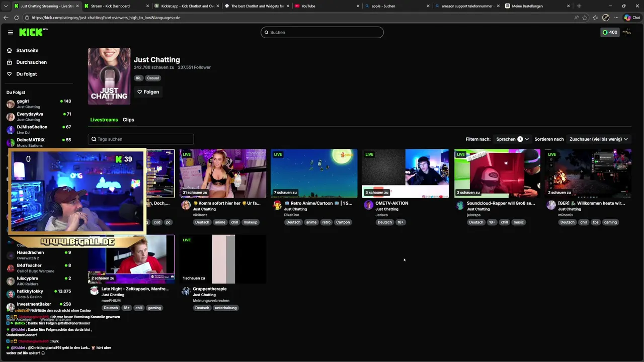Open DJMissShelton's avatar in sidebar
The image size is (644, 362).
tap(11, 130)
